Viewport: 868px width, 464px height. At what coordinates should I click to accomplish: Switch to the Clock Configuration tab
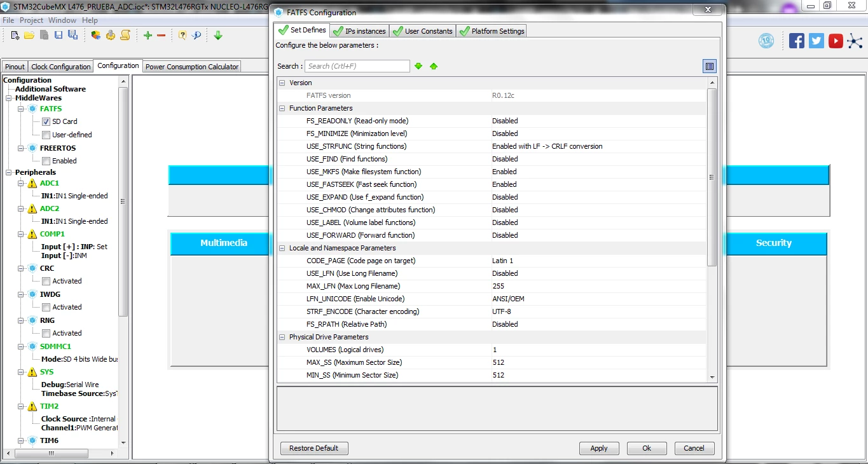point(61,67)
